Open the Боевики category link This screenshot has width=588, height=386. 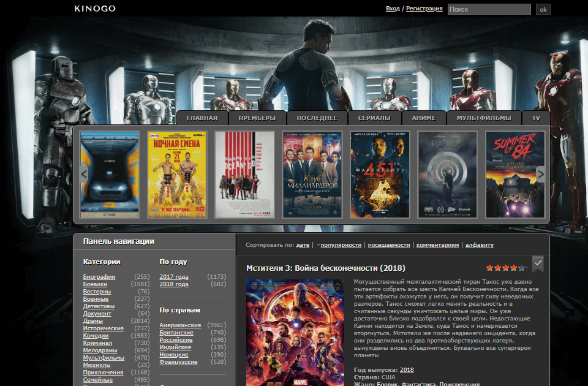point(95,284)
